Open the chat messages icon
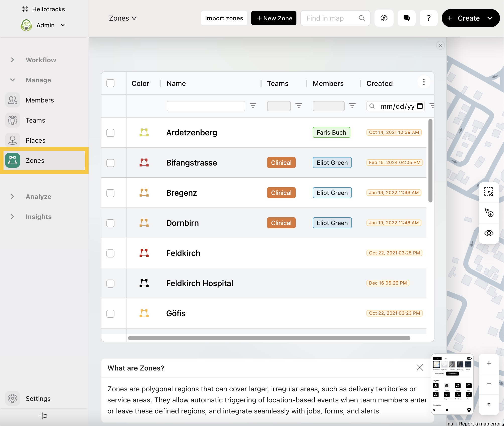The image size is (504, 426). tap(406, 18)
